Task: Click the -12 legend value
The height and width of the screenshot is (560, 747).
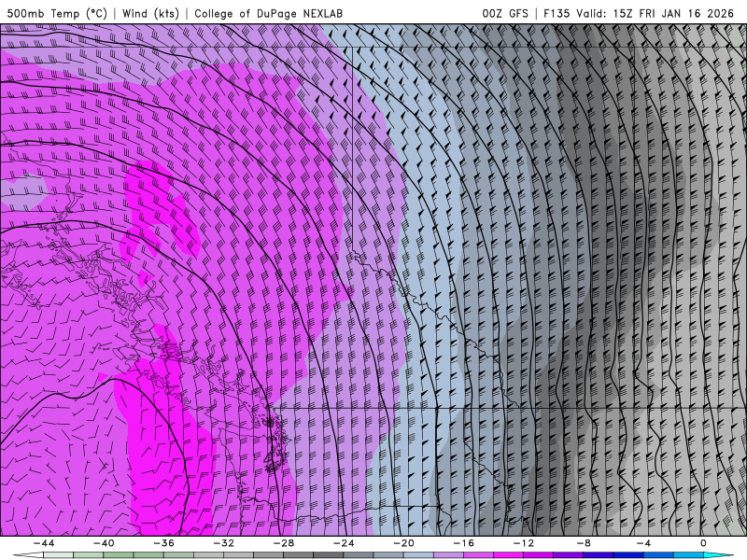Action: click(524, 543)
